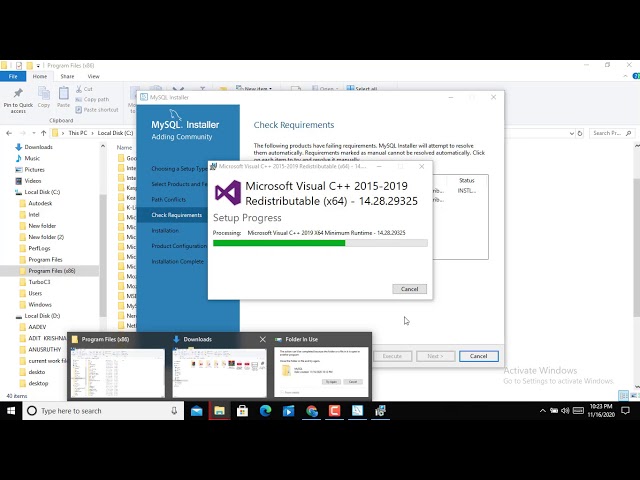Click Path Conflicts step in MySQL sidebar

(168, 200)
